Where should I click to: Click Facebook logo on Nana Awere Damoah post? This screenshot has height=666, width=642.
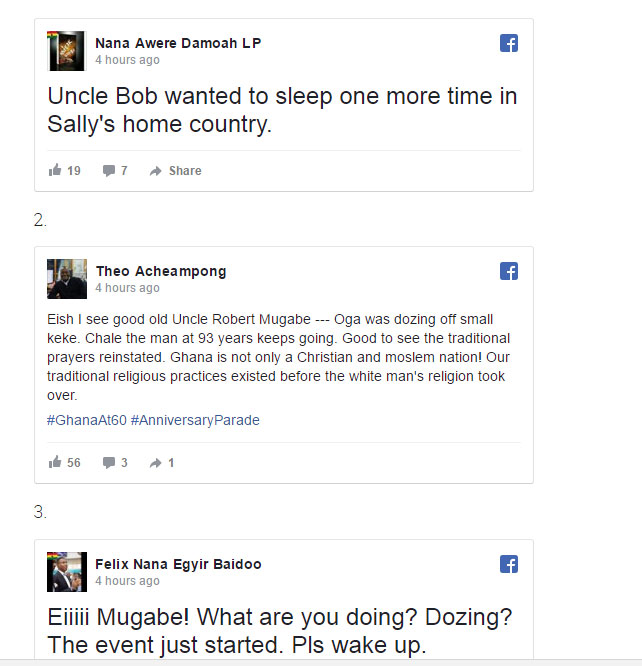(508, 43)
